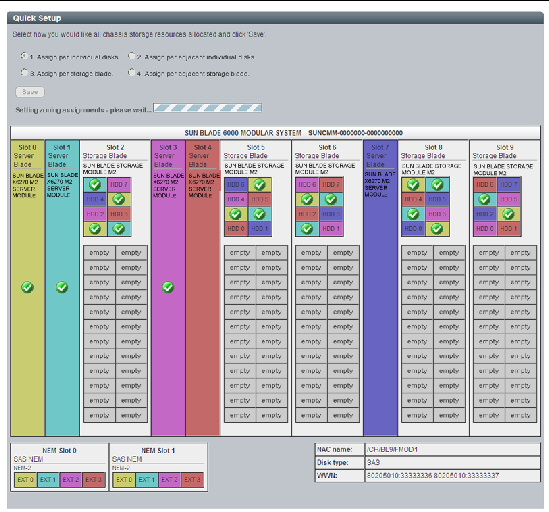This screenshot has height=512, width=549.
Task: Click the NEM Slot 1 heading
Action: click(158, 451)
